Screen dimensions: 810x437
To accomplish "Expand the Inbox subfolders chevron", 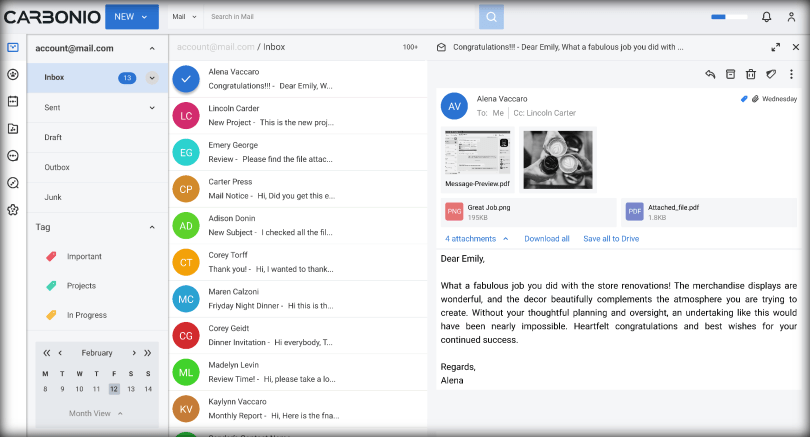I will coord(152,78).
